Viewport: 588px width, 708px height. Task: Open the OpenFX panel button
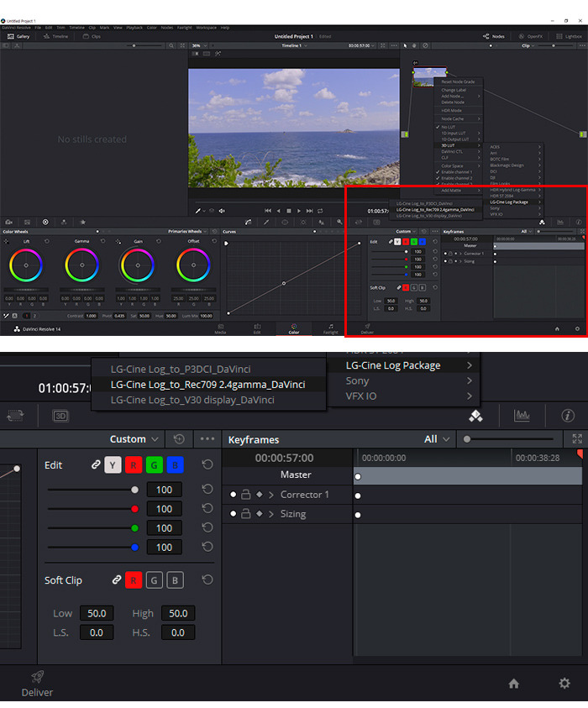pyautogui.click(x=531, y=37)
